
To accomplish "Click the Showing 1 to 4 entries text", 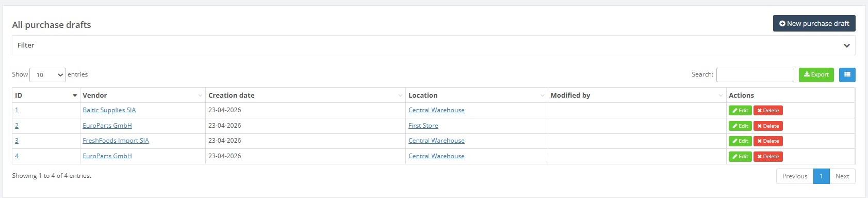I will [52, 176].
